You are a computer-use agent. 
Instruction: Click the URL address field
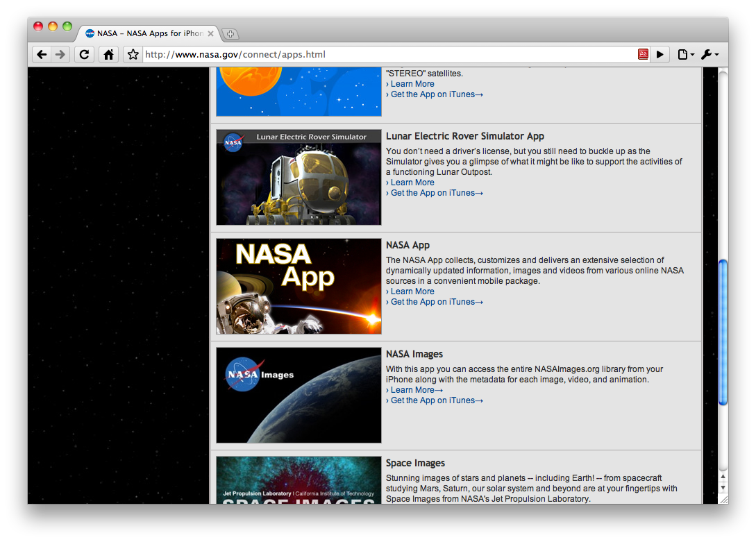[389, 54]
